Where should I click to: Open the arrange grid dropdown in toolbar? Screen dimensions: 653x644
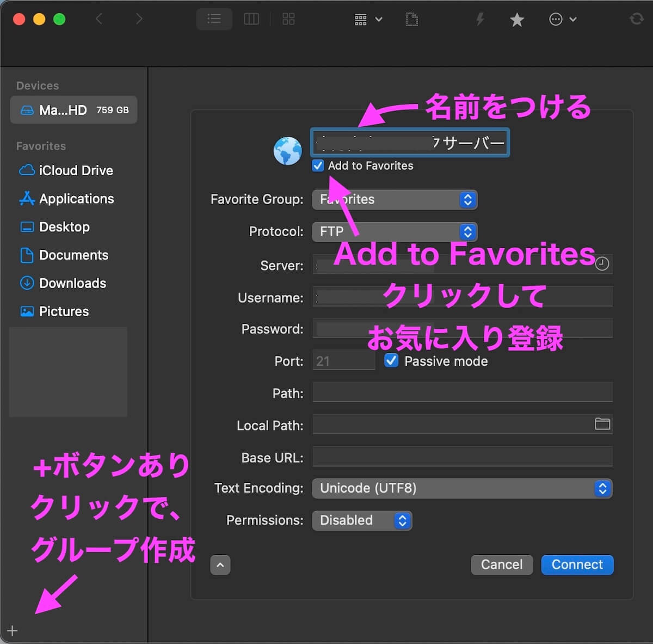[x=368, y=20]
